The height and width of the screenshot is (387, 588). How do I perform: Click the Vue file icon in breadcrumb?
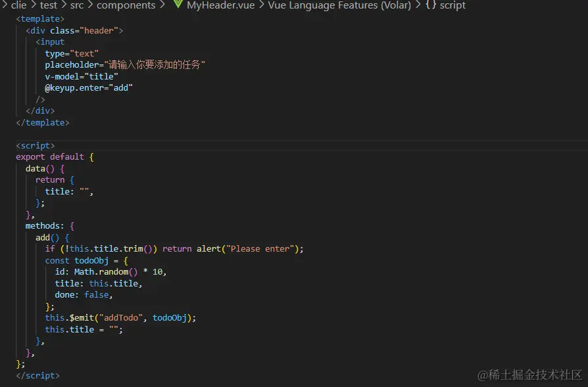[178, 5]
